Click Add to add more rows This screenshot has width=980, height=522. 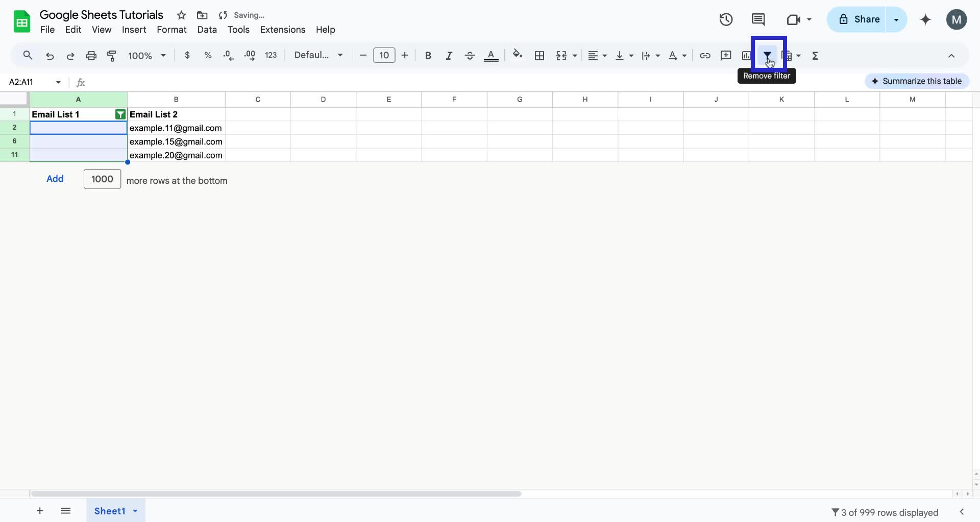tap(55, 179)
